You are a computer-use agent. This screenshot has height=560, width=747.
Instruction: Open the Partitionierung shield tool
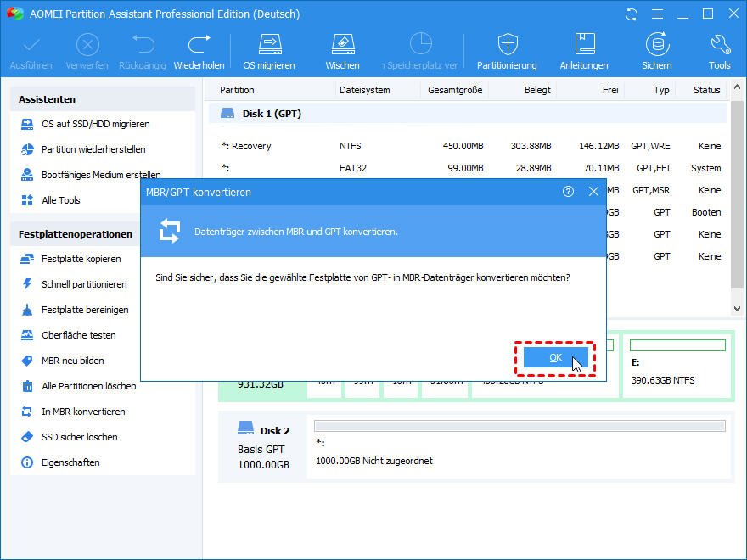[x=508, y=52]
